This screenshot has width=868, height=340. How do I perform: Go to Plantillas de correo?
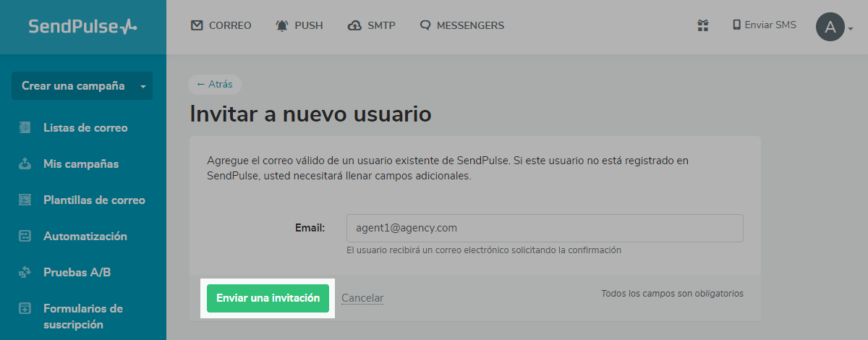coord(94,200)
